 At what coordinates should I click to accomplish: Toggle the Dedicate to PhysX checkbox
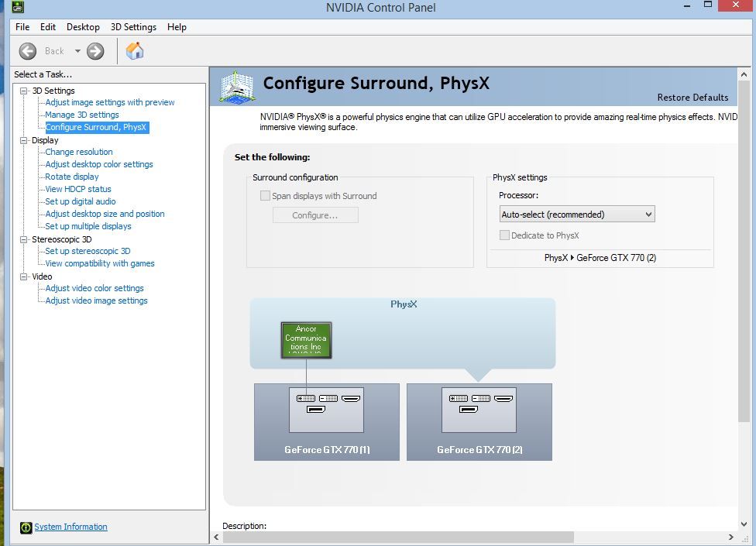(x=505, y=235)
